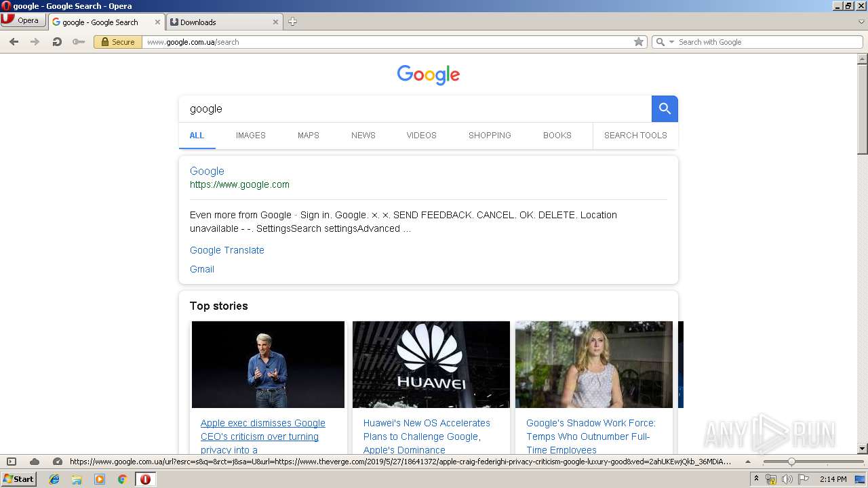
Task: Go forward with the forward arrow
Action: click(x=35, y=42)
